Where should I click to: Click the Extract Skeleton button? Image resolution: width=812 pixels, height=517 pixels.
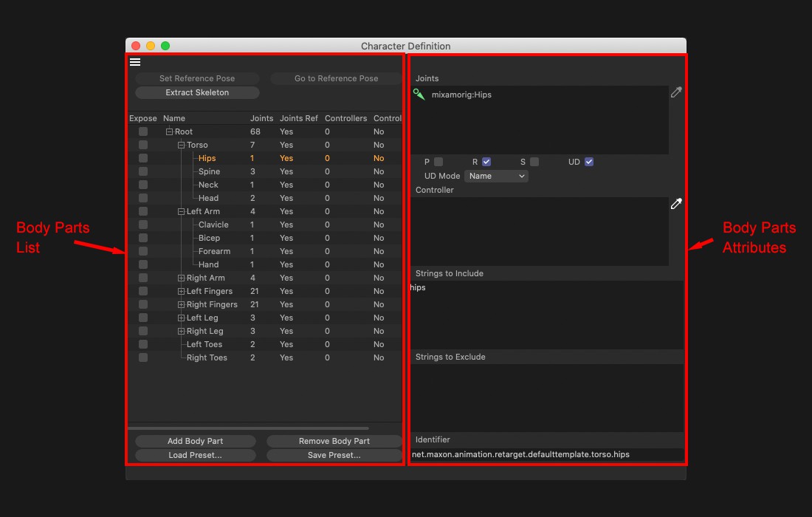197,92
